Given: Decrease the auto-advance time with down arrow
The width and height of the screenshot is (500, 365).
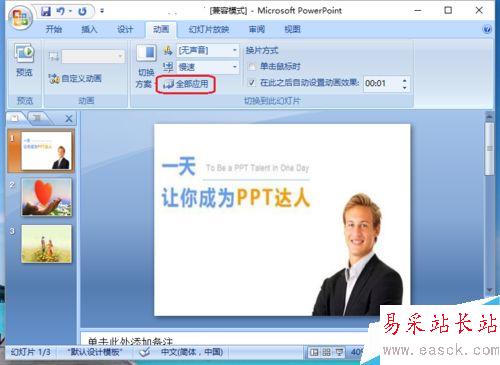Looking at the screenshot, I should coord(404,88).
